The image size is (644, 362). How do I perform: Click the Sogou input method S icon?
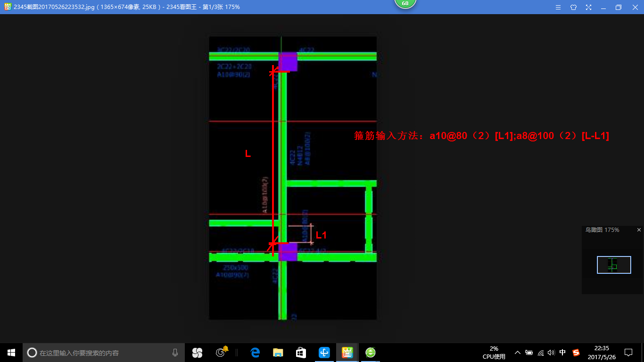[x=576, y=353]
